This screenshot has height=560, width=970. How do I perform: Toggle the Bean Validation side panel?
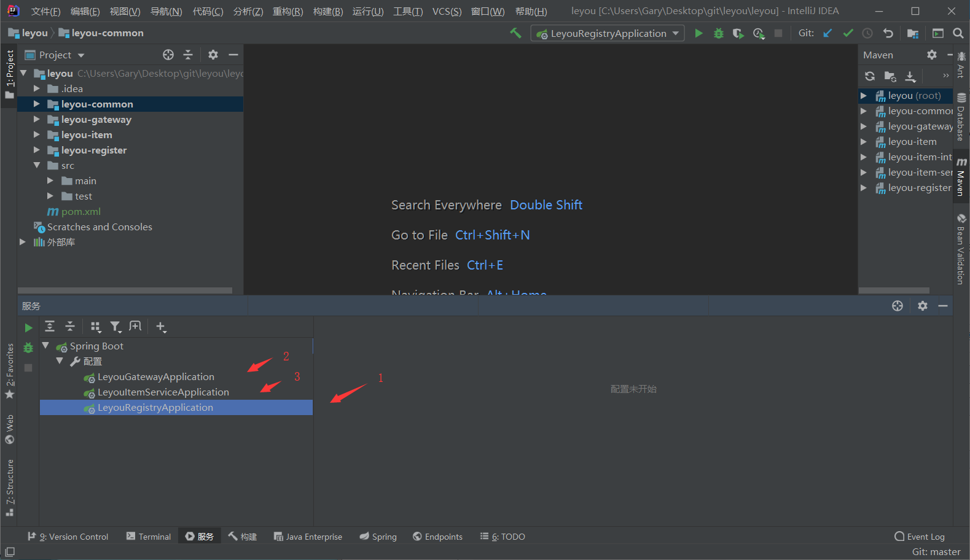click(x=961, y=249)
